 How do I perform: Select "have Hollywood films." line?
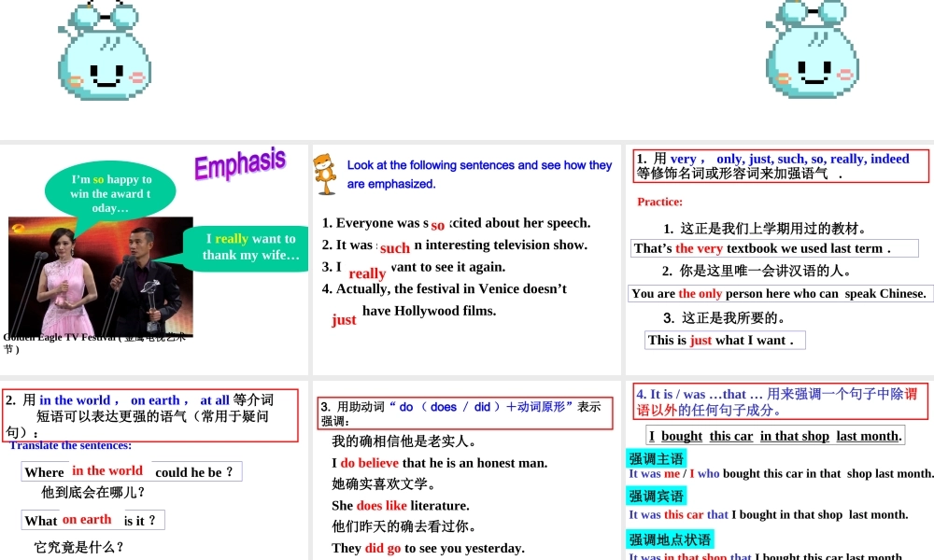[x=429, y=311]
